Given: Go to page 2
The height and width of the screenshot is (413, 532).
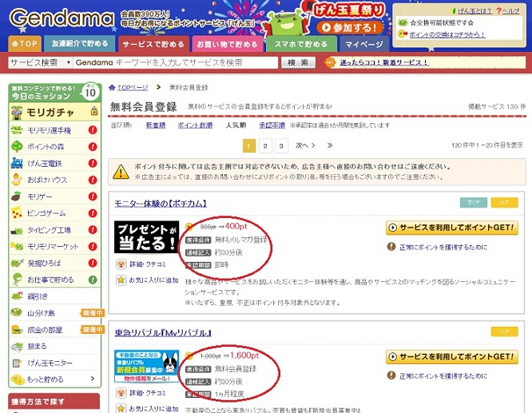Looking at the screenshot, I should pyautogui.click(x=265, y=146).
